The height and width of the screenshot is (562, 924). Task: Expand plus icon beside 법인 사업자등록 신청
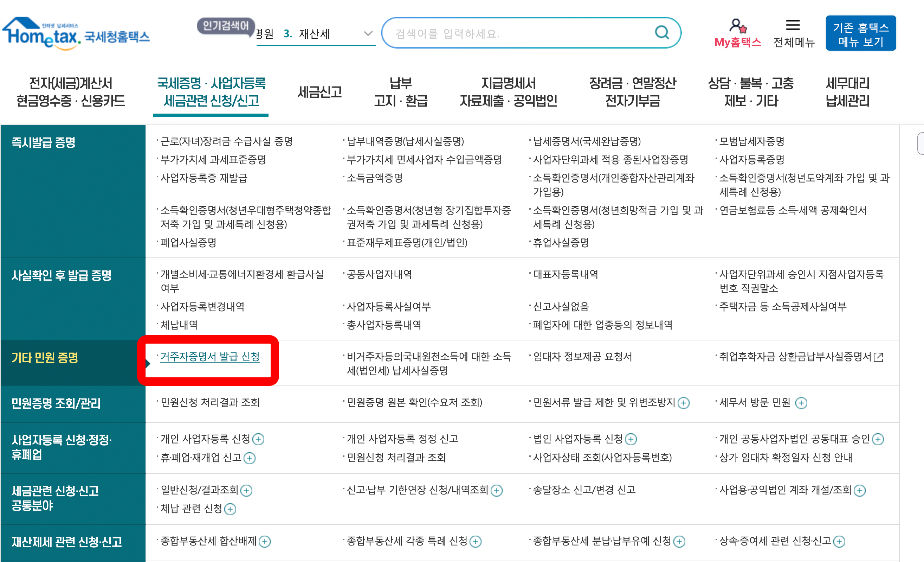631,439
